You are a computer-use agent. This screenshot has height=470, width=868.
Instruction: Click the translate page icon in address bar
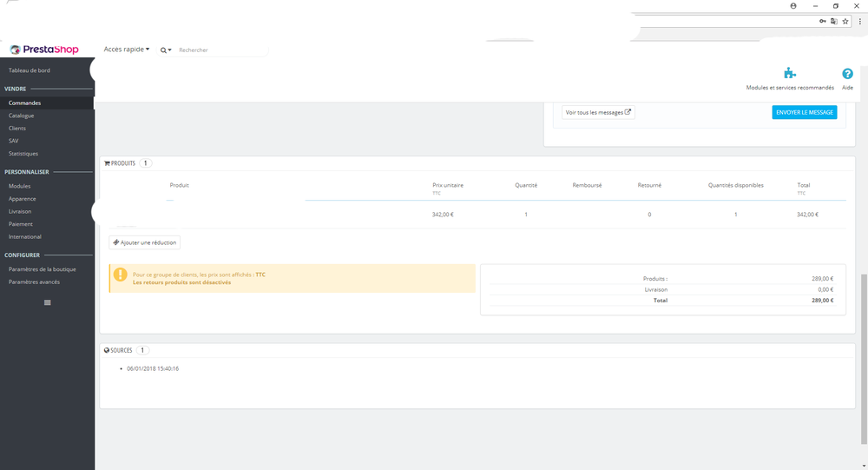(833, 21)
